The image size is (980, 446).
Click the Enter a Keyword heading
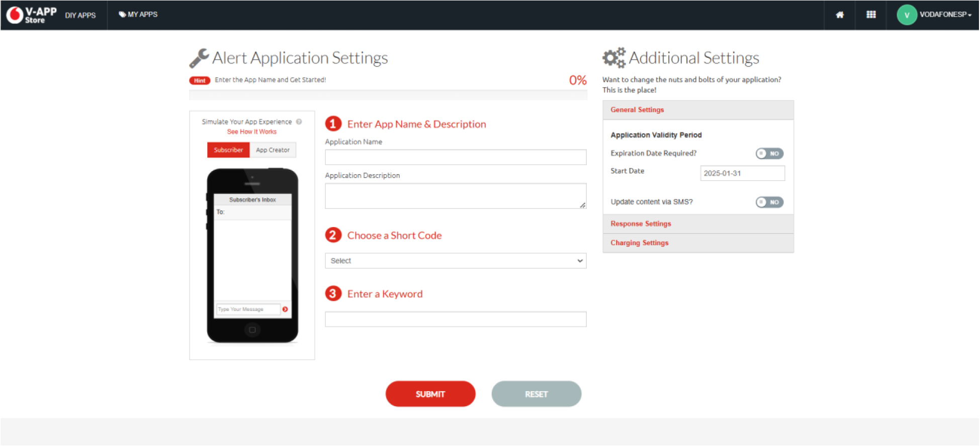(385, 294)
